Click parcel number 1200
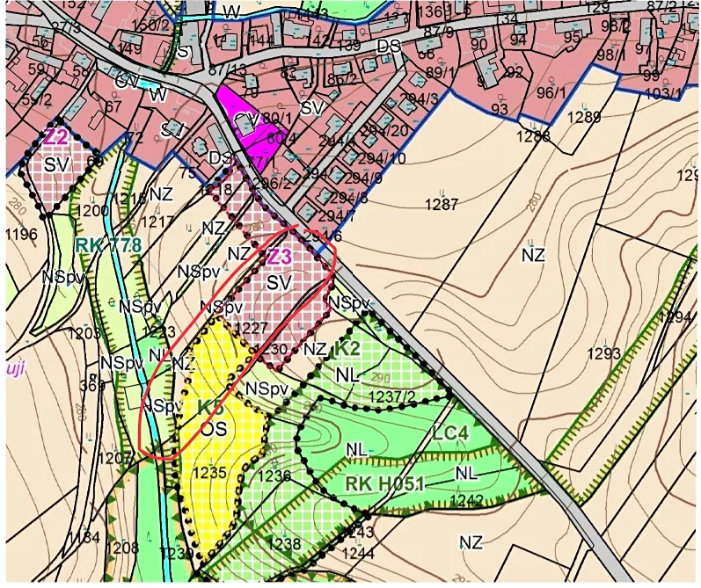The height and width of the screenshot is (588, 701). point(92,210)
